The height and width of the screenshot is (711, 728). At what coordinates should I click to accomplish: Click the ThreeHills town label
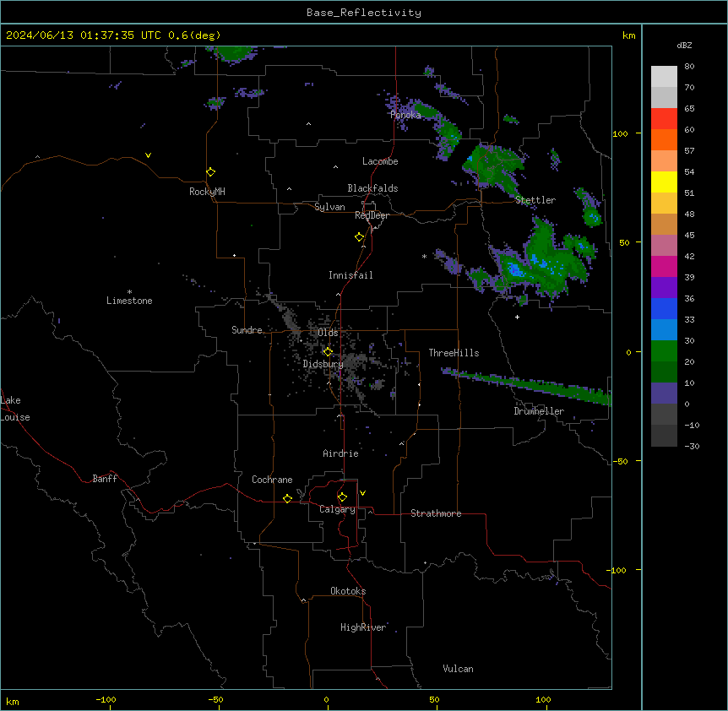point(454,353)
